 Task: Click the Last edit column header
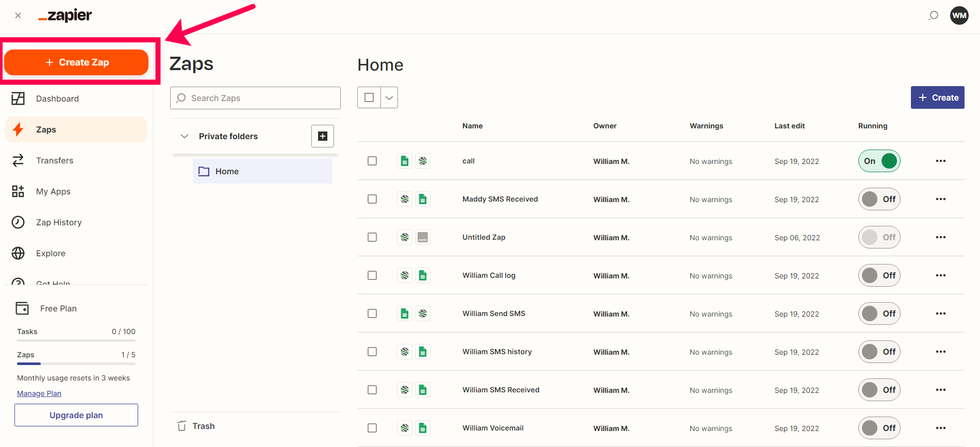789,126
